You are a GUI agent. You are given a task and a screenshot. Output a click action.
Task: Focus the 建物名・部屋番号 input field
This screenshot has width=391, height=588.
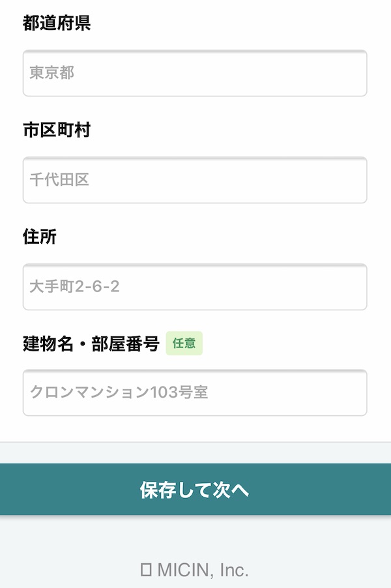195,392
